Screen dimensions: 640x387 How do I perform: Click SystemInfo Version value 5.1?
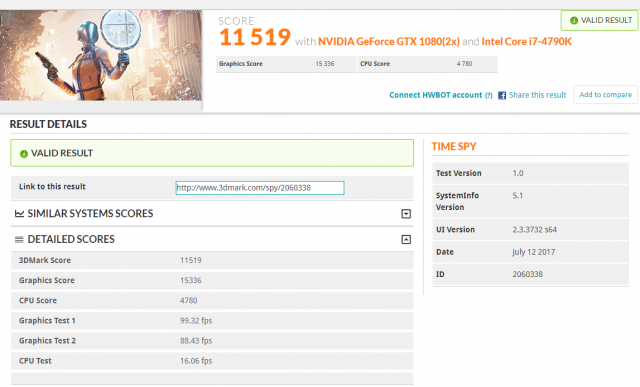pyautogui.click(x=518, y=196)
